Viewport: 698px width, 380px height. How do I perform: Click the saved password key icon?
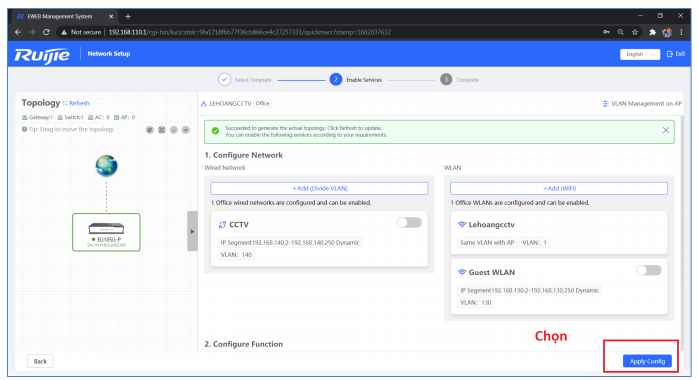click(606, 32)
